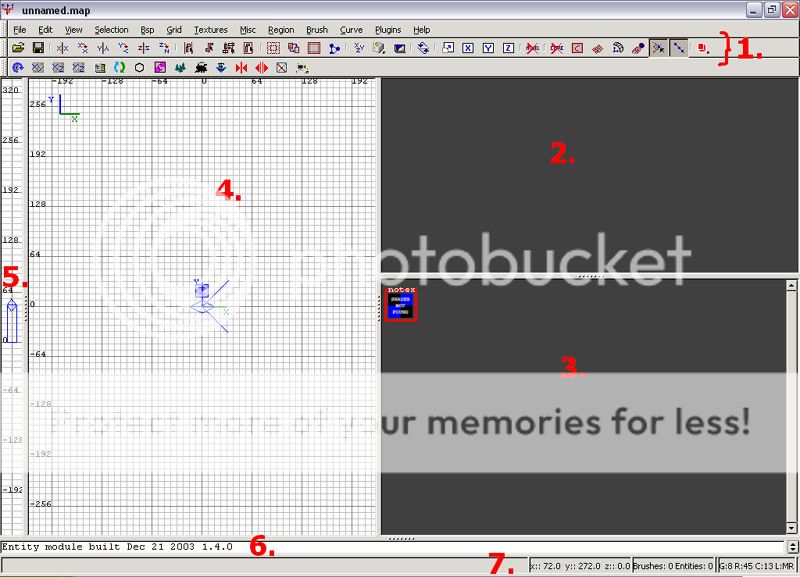Click texture browser scrollbar down arrow
The width and height of the screenshot is (800, 577).
[793, 527]
